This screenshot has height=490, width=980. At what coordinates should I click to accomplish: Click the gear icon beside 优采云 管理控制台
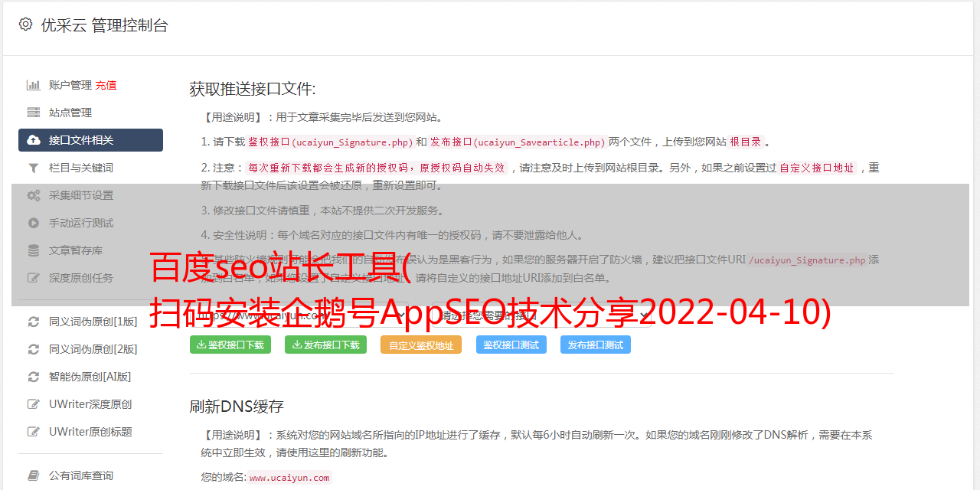pyautogui.click(x=25, y=24)
